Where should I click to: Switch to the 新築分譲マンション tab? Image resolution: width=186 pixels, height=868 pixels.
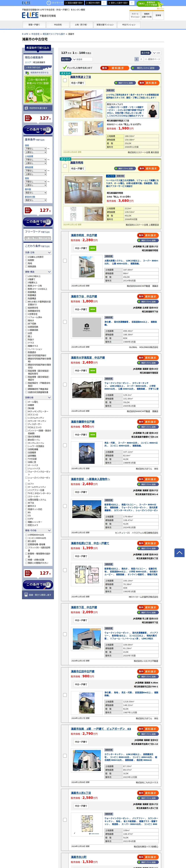pyautogui.click(x=105, y=25)
